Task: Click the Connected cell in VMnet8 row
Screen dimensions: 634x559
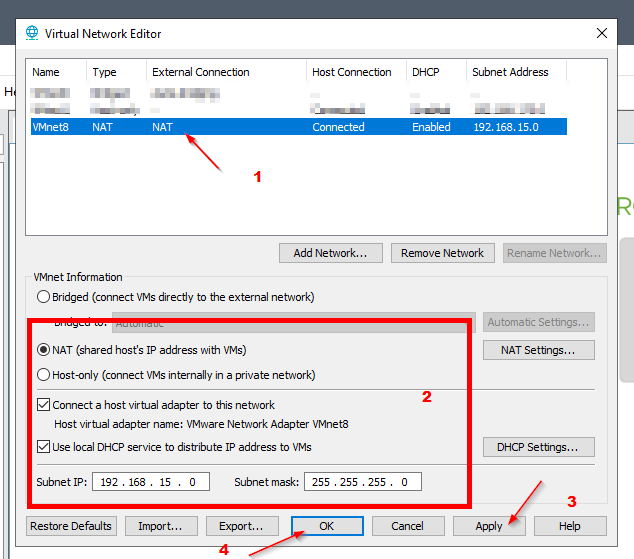Action: pos(338,127)
